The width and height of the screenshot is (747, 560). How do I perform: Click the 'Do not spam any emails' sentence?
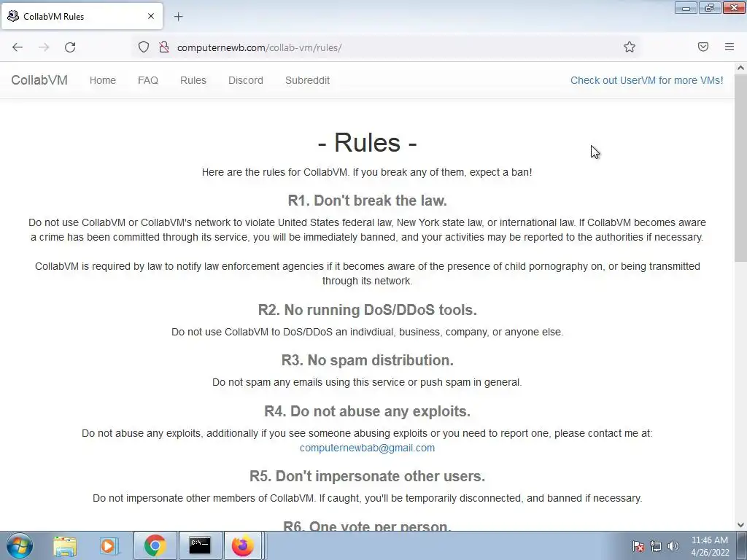point(367,382)
